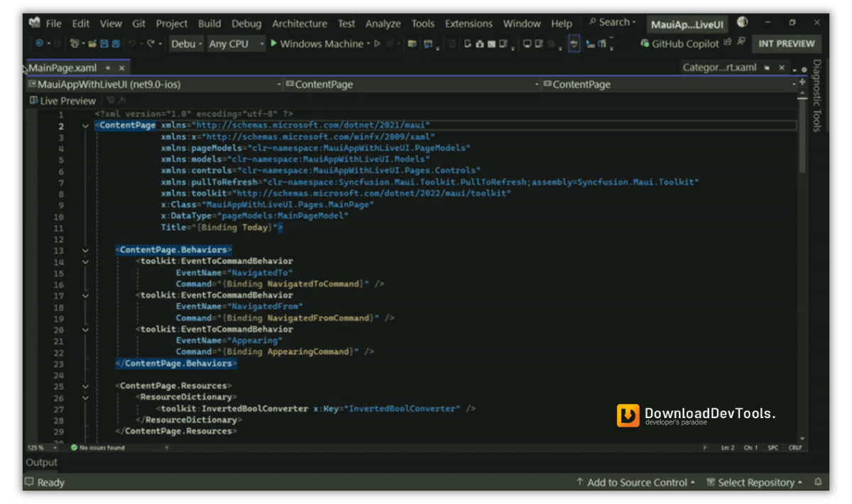Click the GitHub Copilot button label
The image size is (852, 504).
tap(685, 43)
